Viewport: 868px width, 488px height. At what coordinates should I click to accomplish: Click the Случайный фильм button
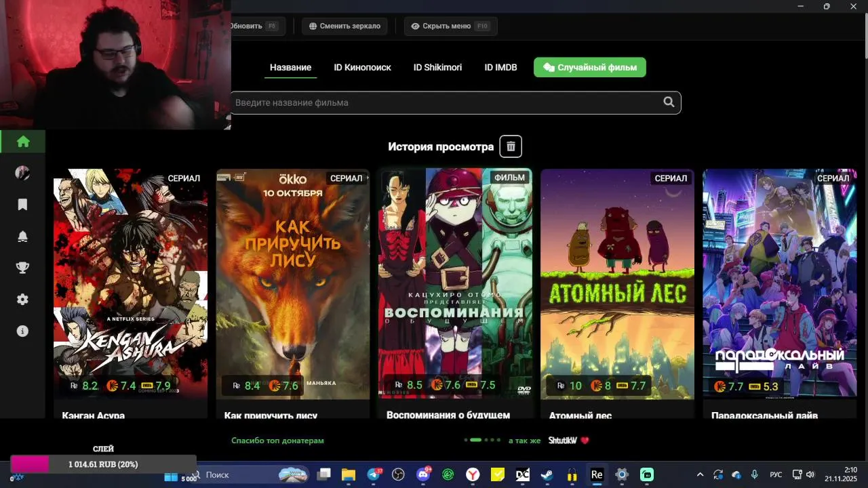[590, 67]
